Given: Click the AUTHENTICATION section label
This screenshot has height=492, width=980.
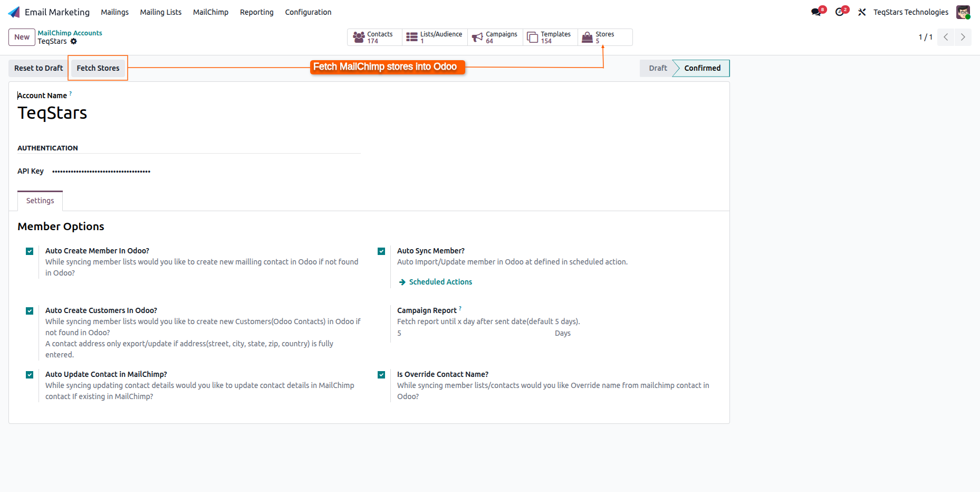Looking at the screenshot, I should coord(47,148).
